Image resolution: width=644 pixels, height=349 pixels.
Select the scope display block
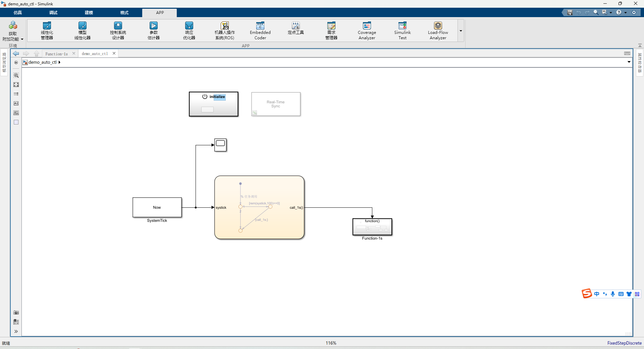pos(220,145)
